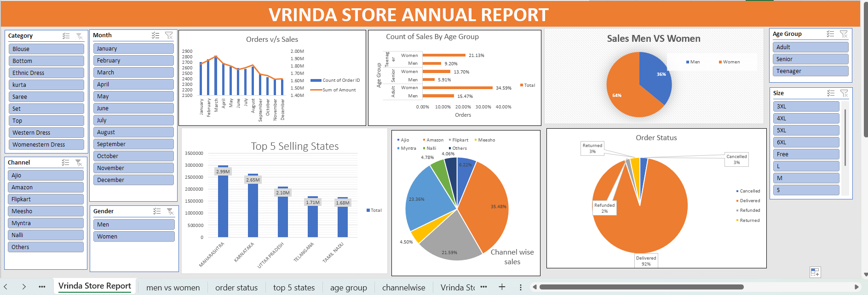Click Delivered 92% data label
868x295 pixels.
646,261
